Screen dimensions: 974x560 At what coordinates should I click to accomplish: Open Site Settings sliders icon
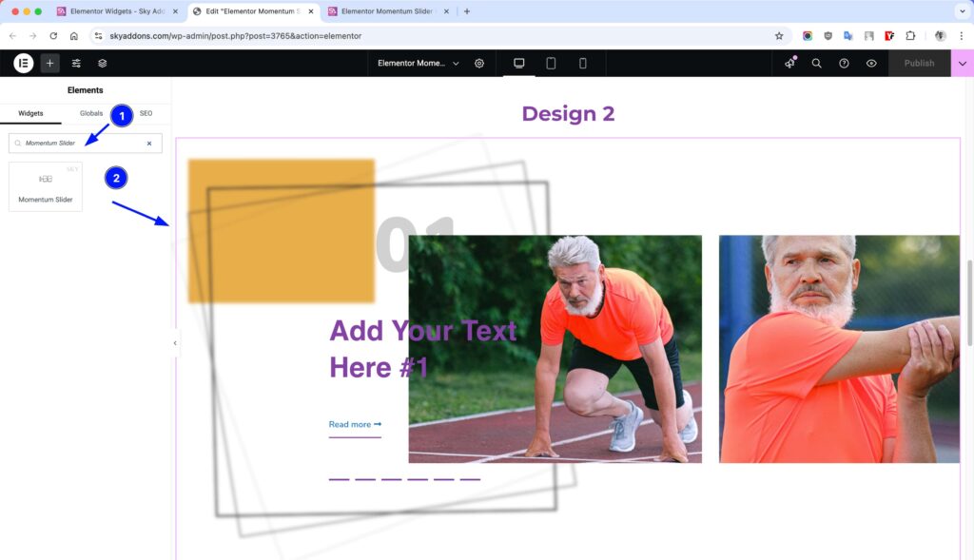click(76, 63)
